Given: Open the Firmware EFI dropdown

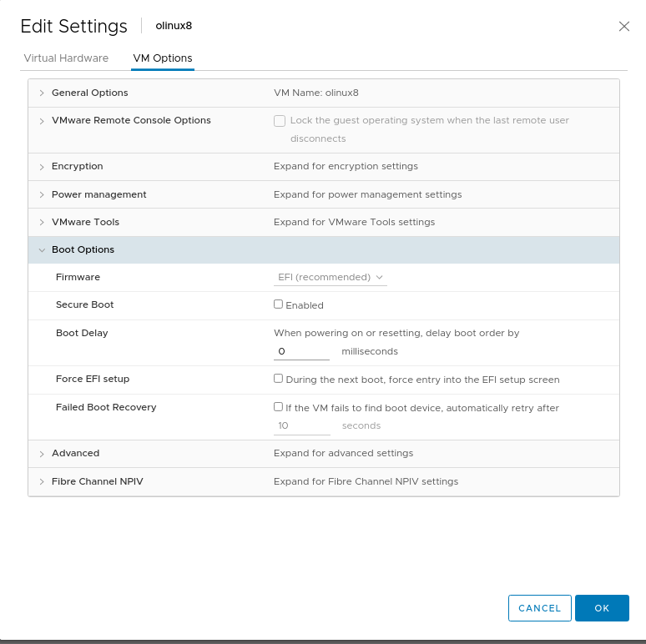Looking at the screenshot, I should (331, 277).
